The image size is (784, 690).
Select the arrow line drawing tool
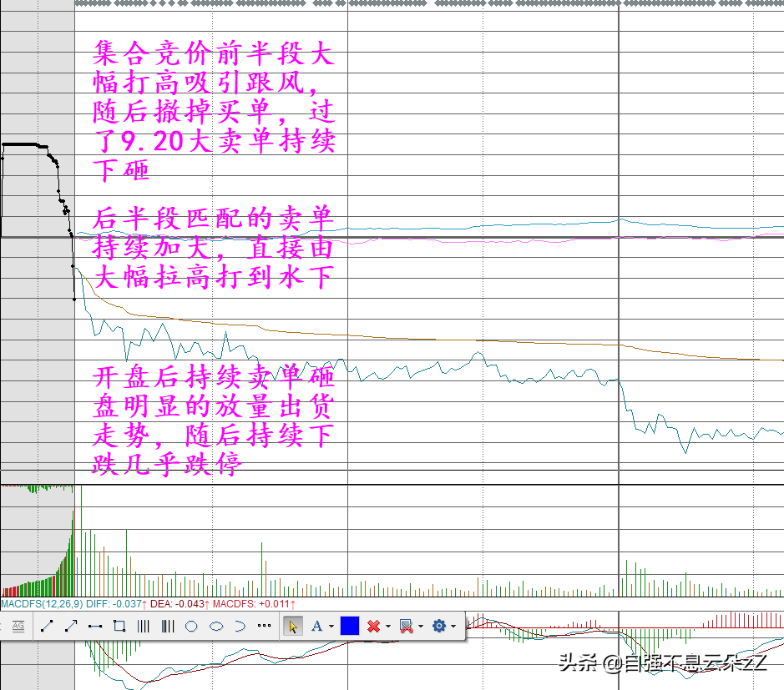(x=71, y=626)
